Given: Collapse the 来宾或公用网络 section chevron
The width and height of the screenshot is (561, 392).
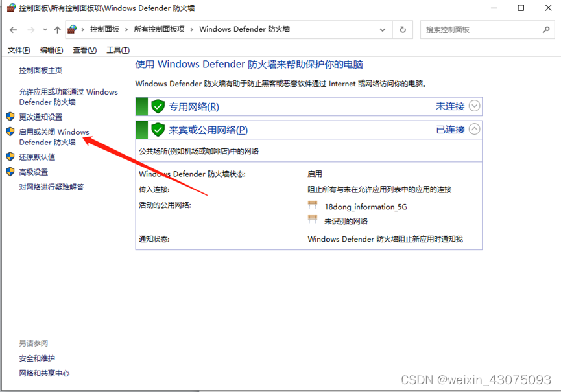Looking at the screenshot, I should point(474,129).
